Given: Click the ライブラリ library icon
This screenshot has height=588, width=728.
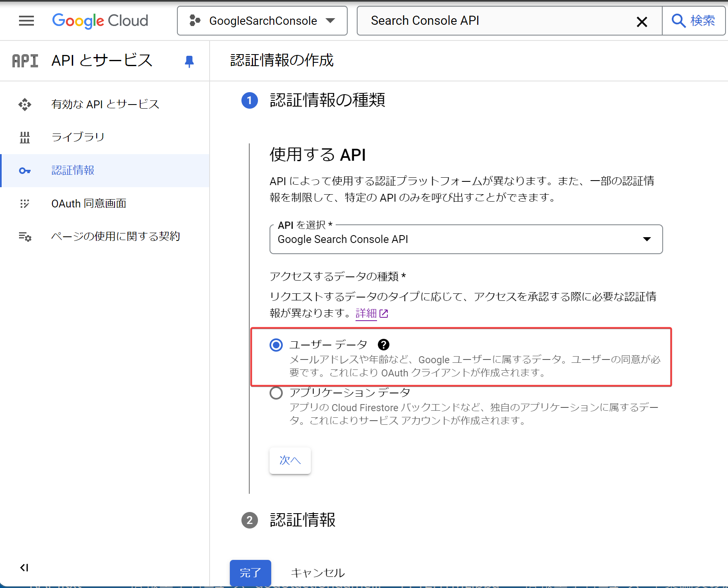Looking at the screenshot, I should click(25, 138).
